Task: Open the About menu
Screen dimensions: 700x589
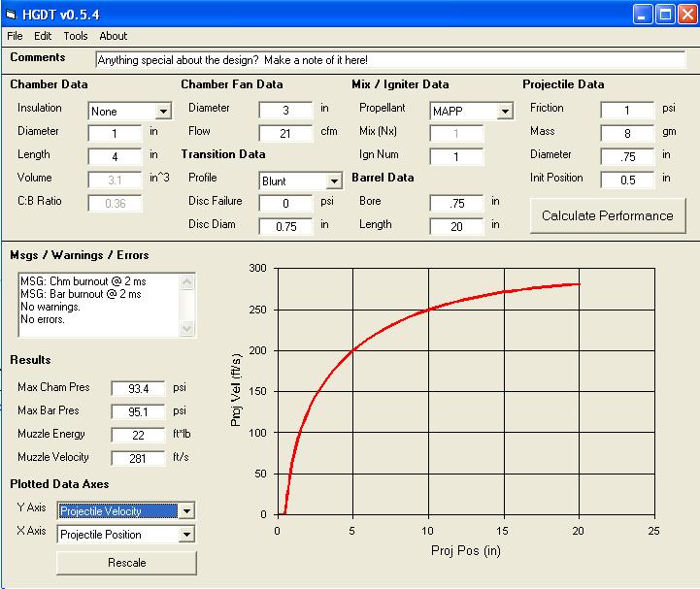Action: click(114, 36)
